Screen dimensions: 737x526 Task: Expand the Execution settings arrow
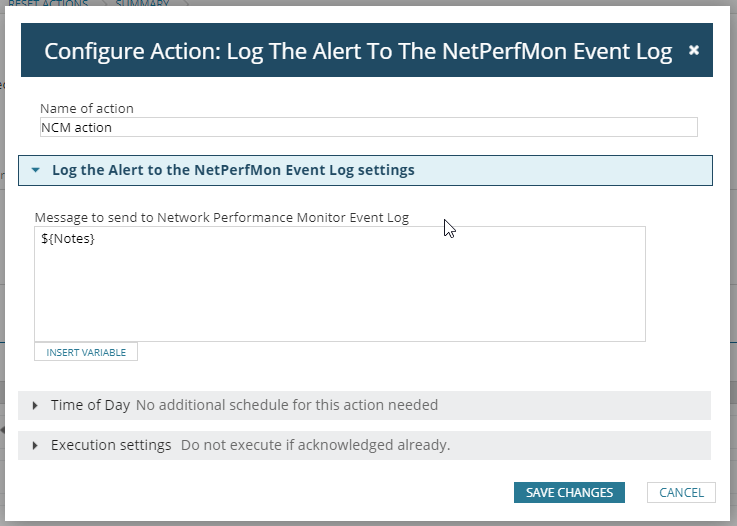pyautogui.click(x=35, y=445)
